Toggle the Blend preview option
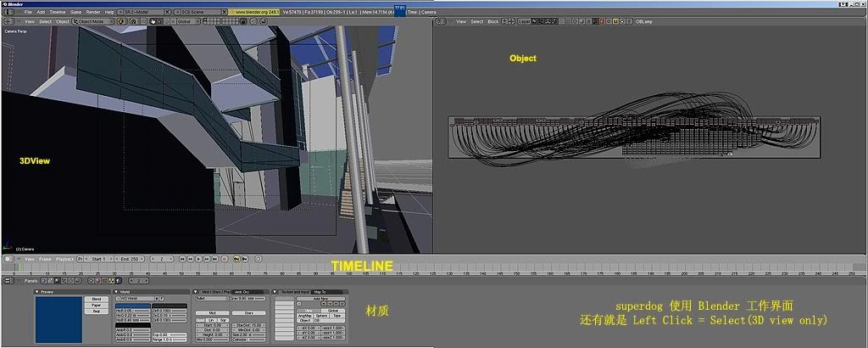The image size is (868, 348). 96,299
